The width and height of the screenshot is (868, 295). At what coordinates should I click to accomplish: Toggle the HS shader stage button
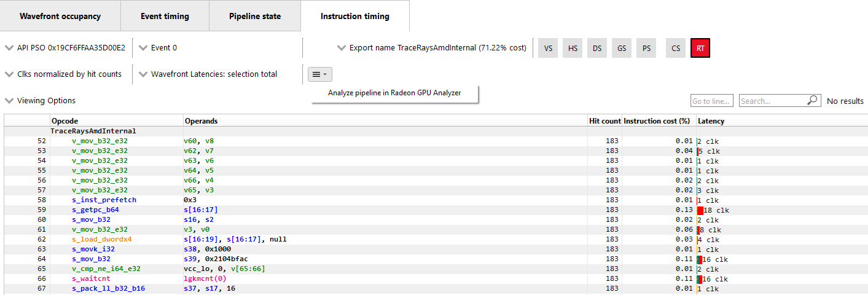573,48
